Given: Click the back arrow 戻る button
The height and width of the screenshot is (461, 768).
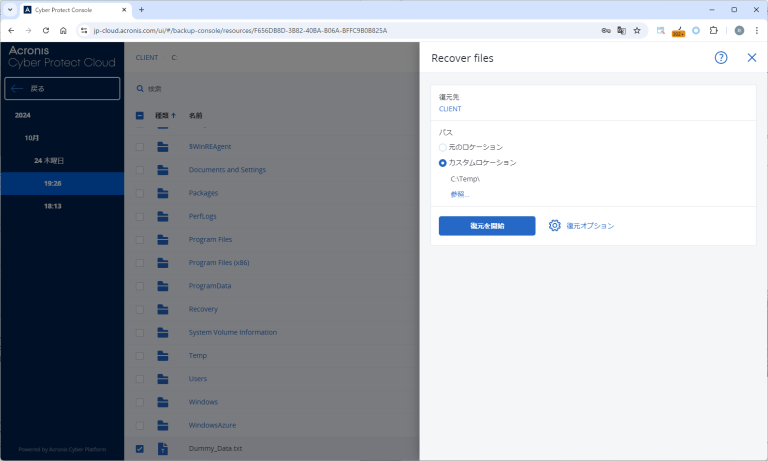Looking at the screenshot, I should tap(62, 89).
